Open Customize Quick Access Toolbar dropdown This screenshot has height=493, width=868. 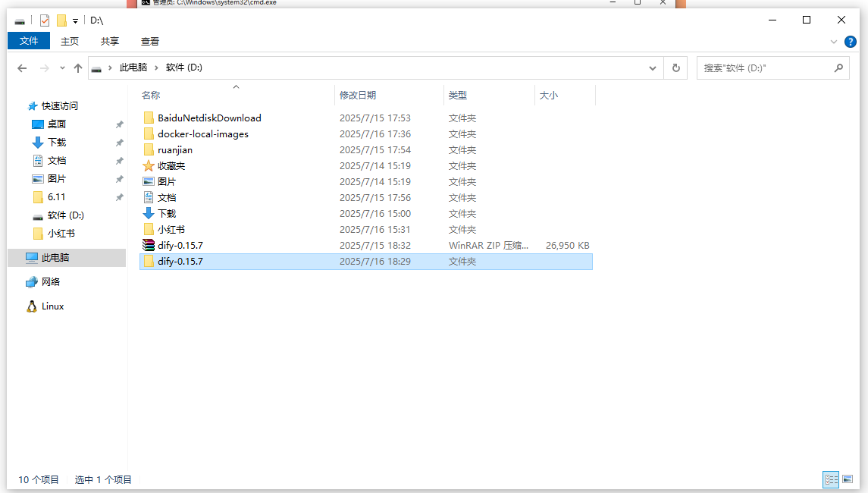[75, 20]
